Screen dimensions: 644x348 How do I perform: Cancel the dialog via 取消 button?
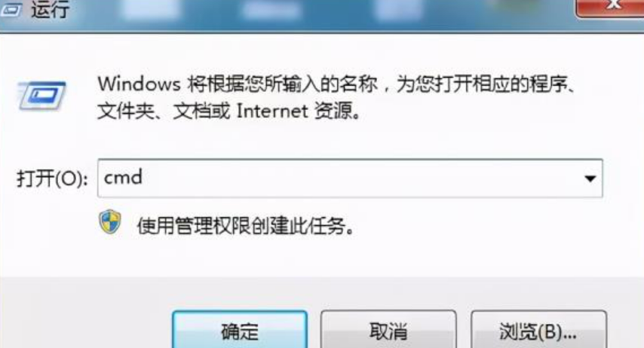(388, 330)
